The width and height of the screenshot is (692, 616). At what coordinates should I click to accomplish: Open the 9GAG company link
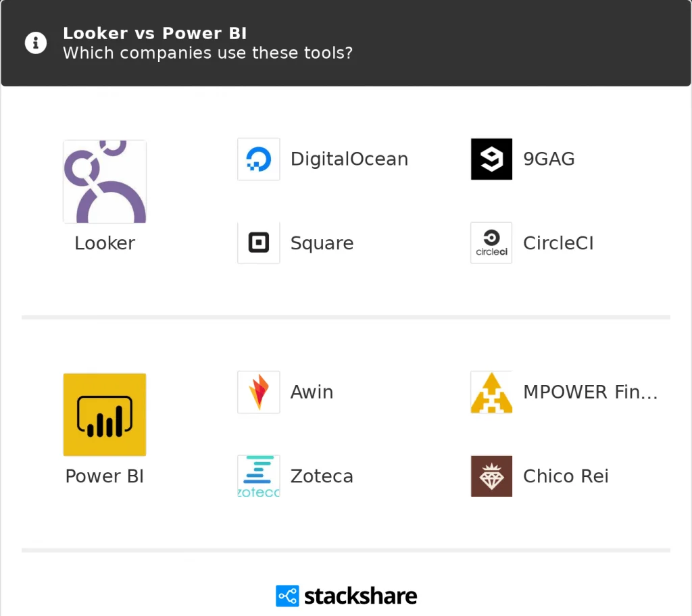tap(549, 159)
